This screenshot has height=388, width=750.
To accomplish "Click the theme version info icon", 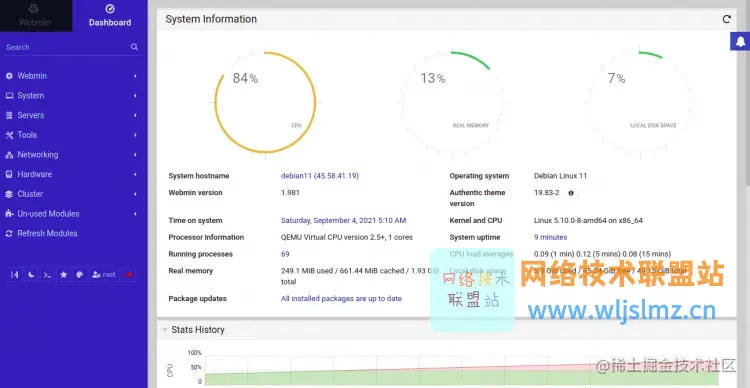I will [571, 193].
